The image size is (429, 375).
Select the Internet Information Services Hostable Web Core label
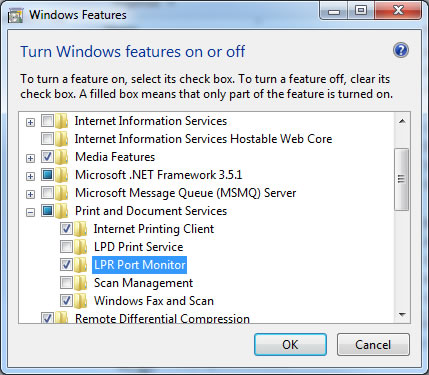point(203,139)
